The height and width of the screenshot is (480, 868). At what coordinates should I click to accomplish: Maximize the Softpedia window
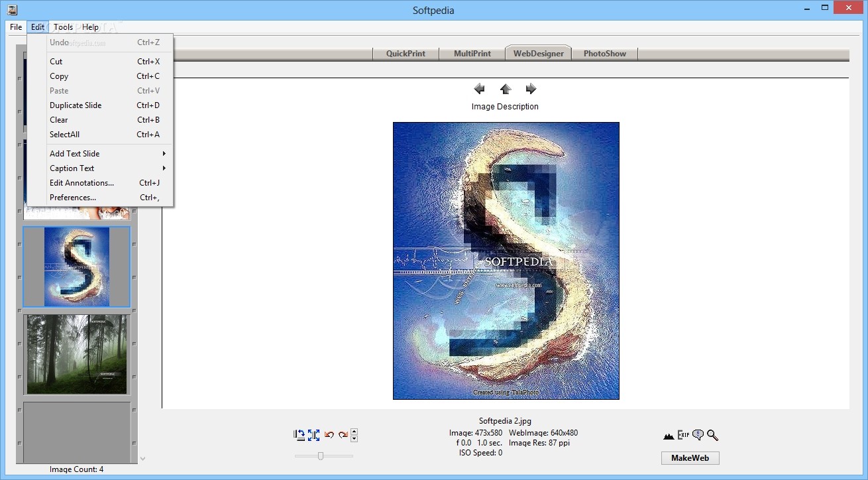pyautogui.click(x=826, y=8)
